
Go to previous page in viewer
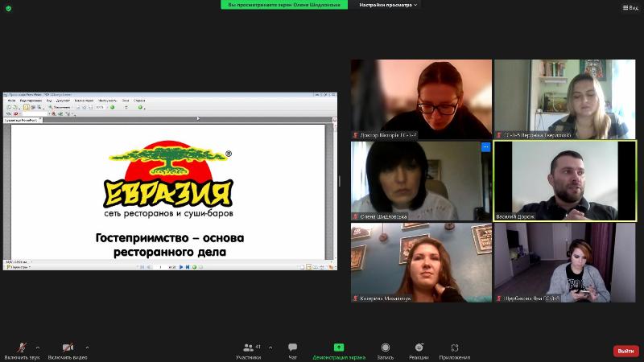pyautogui.click(x=149, y=267)
